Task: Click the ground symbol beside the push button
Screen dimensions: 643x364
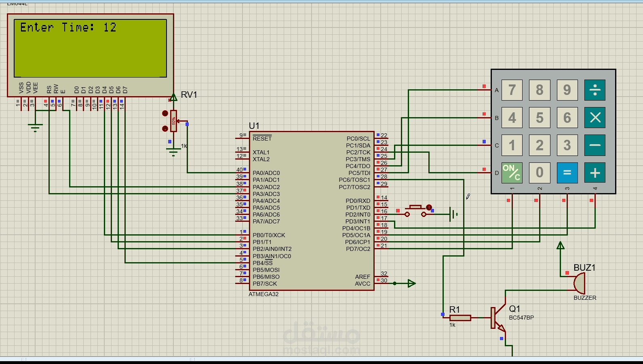Action: [453, 214]
